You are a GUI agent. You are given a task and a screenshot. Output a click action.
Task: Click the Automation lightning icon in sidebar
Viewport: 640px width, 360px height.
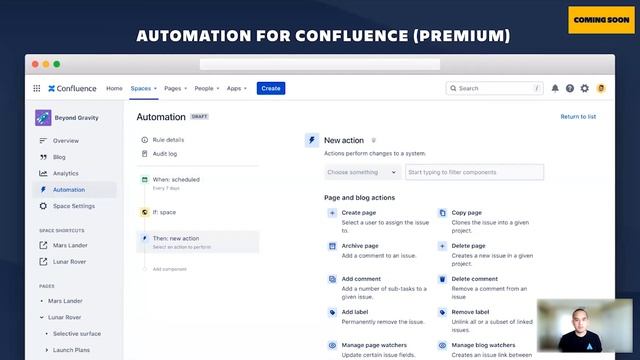pyautogui.click(x=43, y=190)
